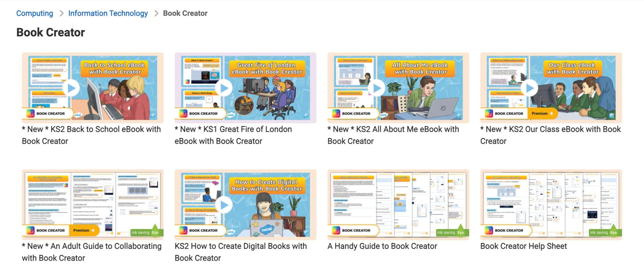Play the Great Fire of London video
Viewport: 644px width, 276px height.
(x=224, y=88)
